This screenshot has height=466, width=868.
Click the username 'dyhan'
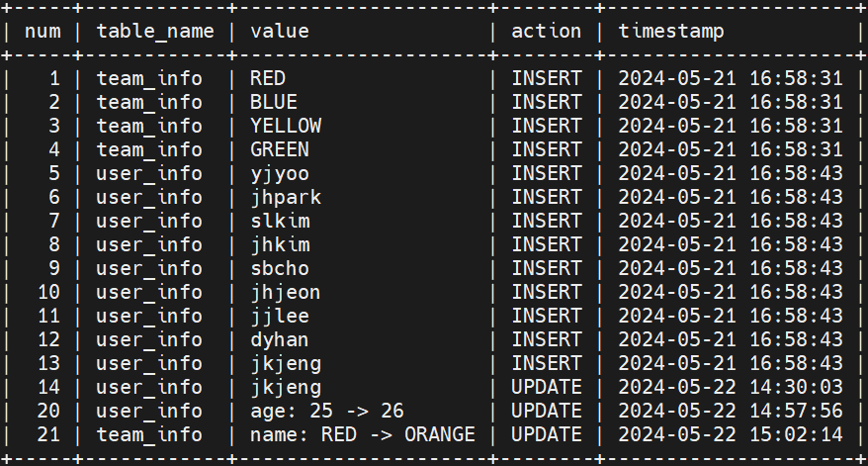click(x=280, y=340)
